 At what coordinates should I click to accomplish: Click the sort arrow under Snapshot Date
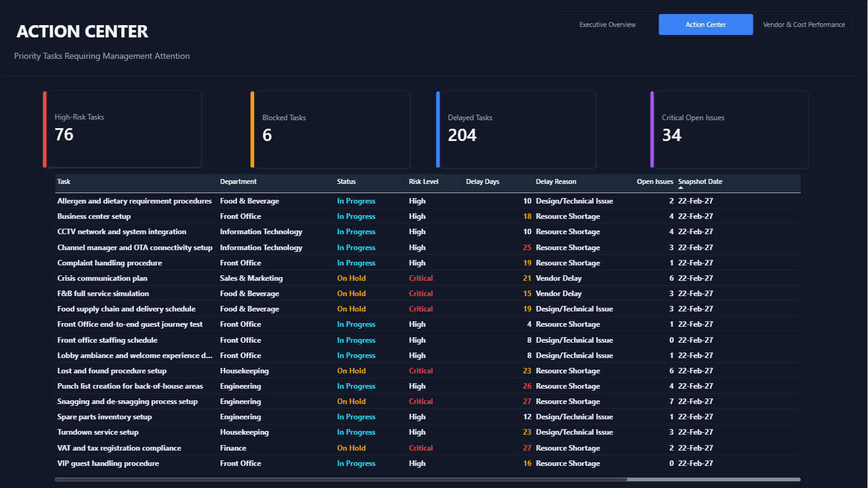coord(681,188)
